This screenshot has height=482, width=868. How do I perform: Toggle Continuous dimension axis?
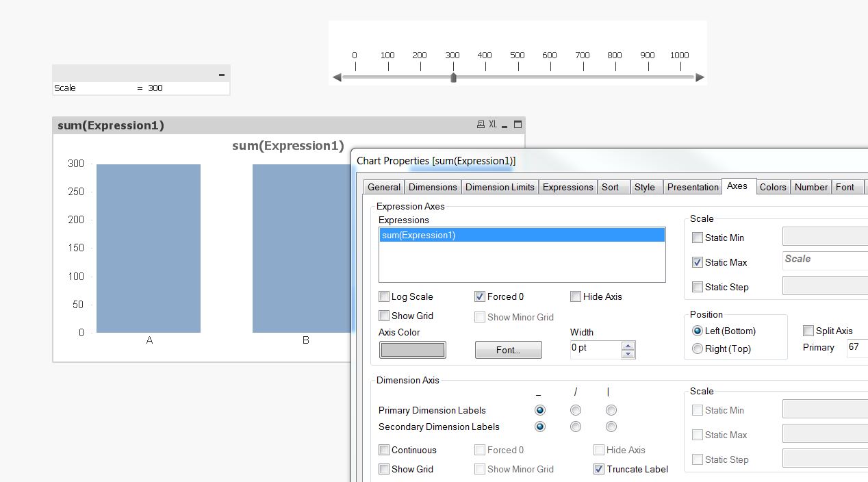click(x=384, y=450)
